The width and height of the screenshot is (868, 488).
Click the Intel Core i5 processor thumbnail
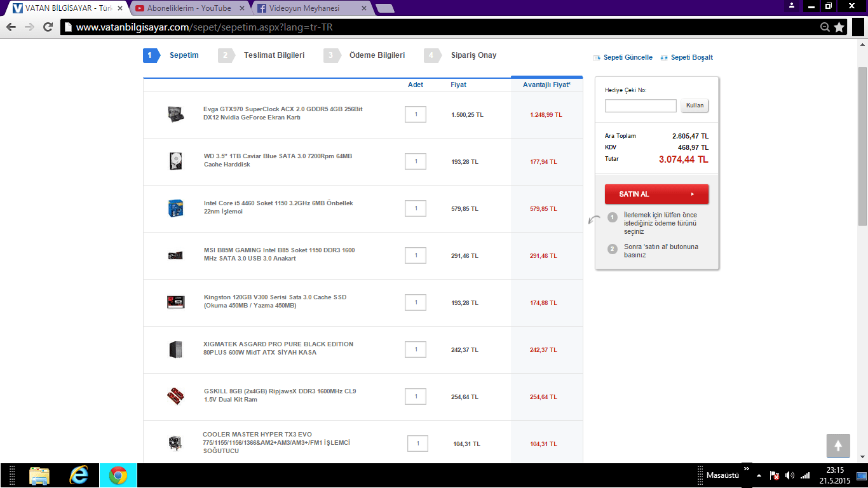tap(176, 208)
